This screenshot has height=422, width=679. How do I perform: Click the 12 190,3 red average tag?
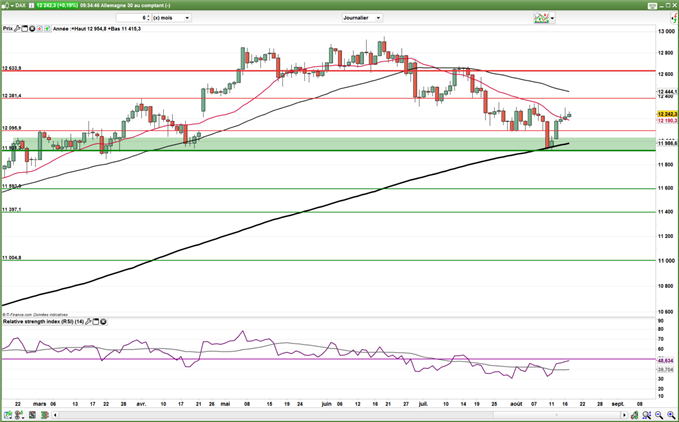667,120
